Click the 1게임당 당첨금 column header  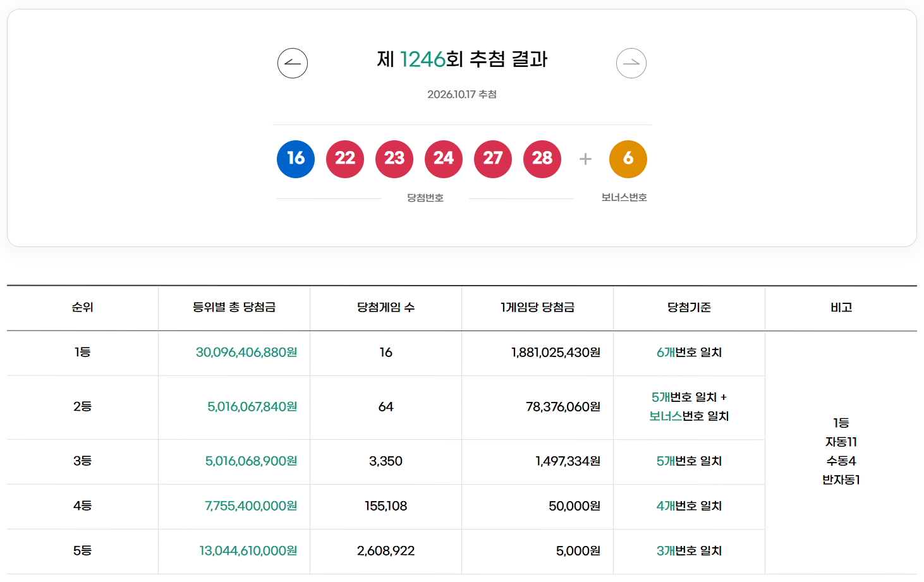coord(538,307)
